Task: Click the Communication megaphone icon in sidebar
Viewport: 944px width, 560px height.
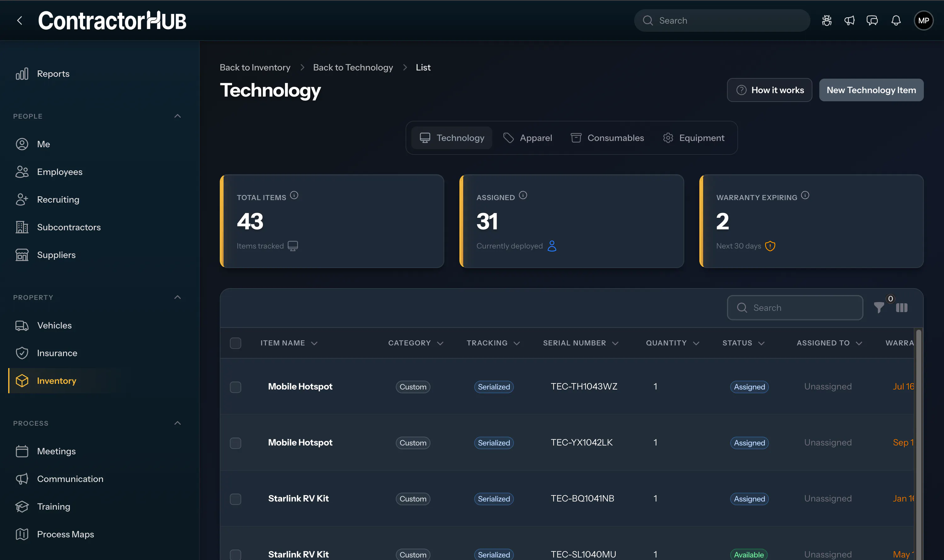Action: click(x=22, y=479)
